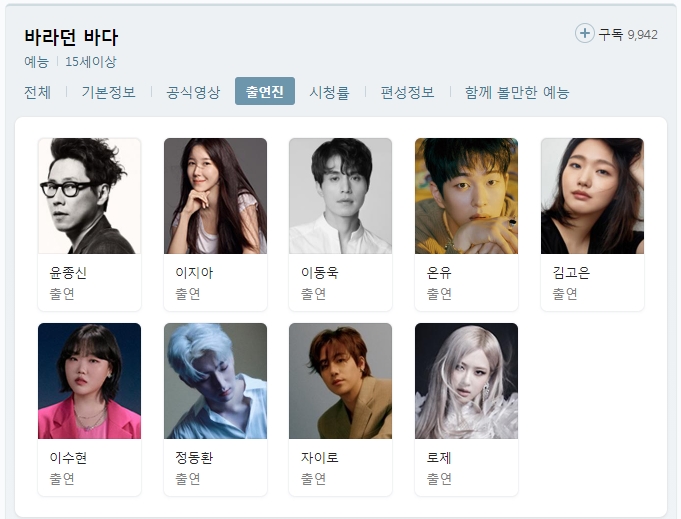View the 시청률 tab
Viewport: 681px width, 519px height.
(329, 92)
